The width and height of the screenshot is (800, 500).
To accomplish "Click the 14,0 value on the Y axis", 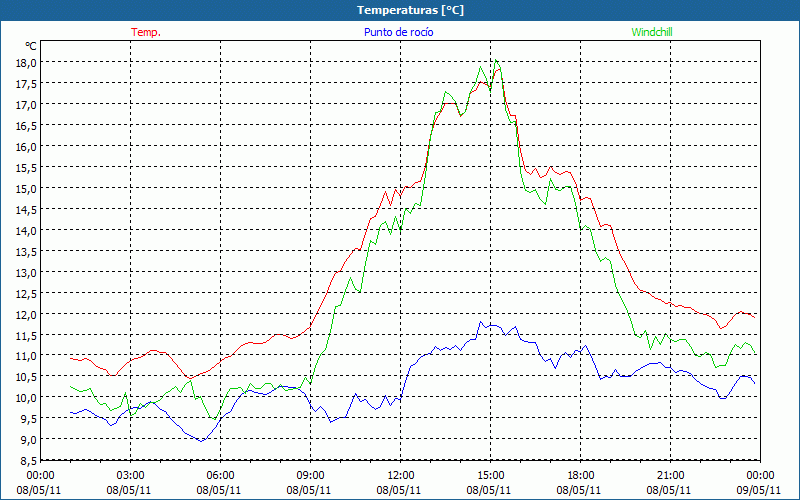I will coord(26,231).
